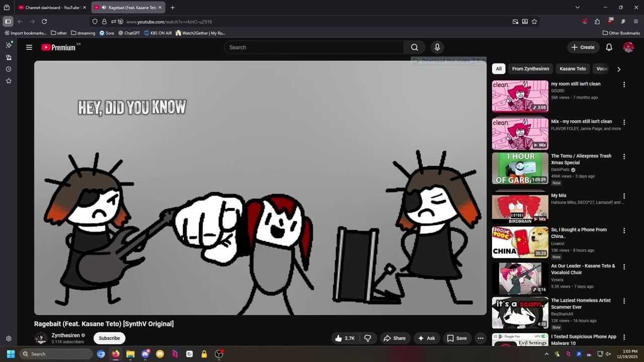
Task: Open options for 'As Our Leader' video
Action: 624,266
